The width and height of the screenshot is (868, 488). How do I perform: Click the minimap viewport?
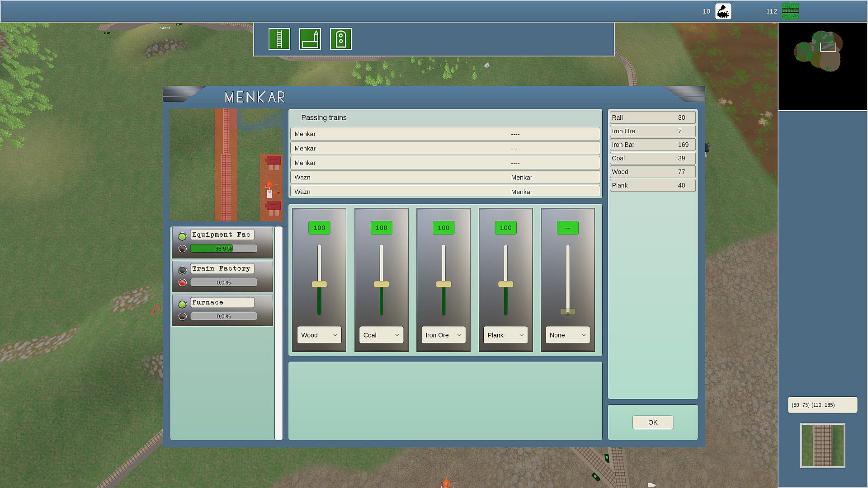(x=828, y=47)
